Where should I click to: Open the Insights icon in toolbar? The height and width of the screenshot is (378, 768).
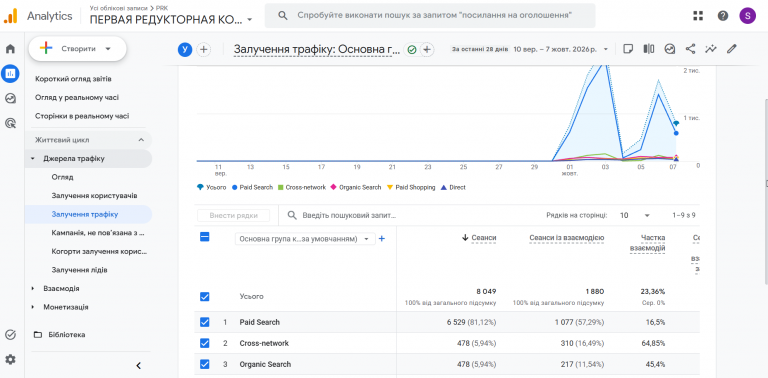tap(670, 49)
